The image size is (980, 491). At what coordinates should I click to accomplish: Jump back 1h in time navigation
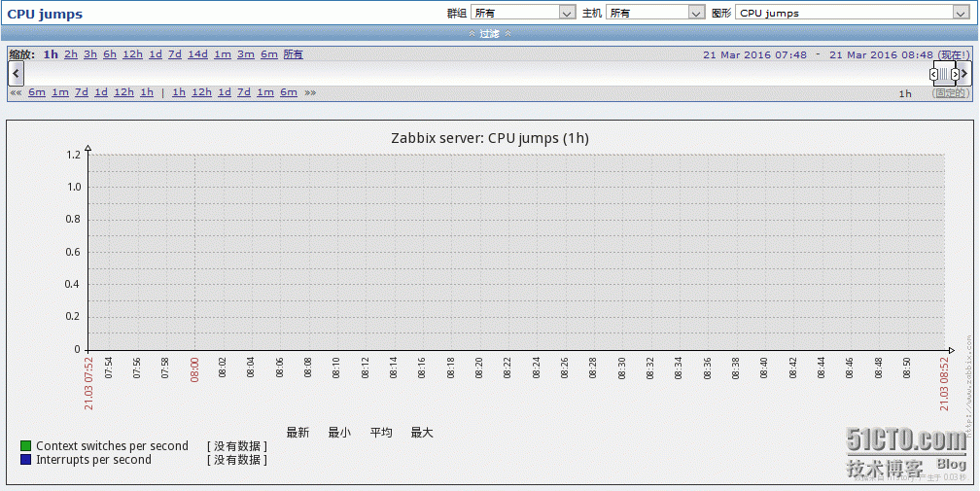pos(147,92)
